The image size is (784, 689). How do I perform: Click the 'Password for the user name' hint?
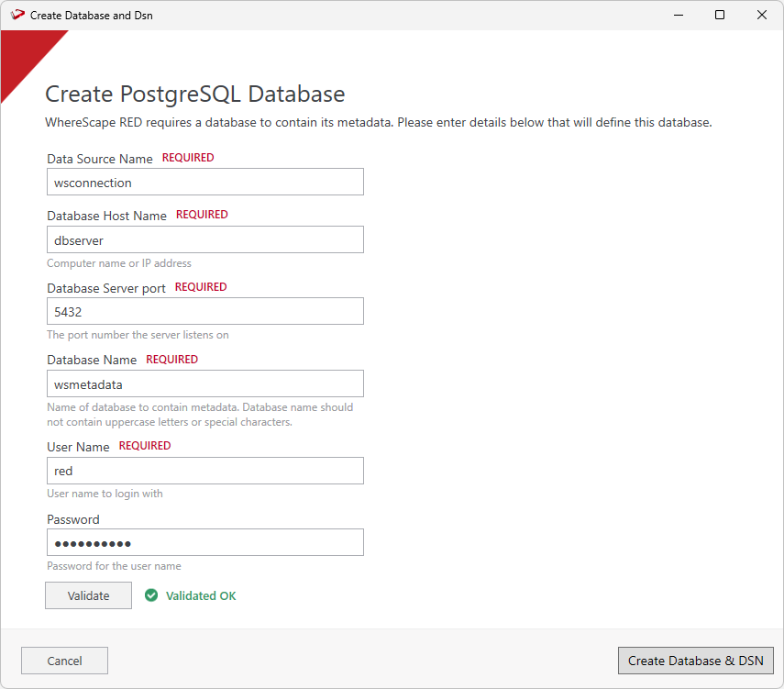[x=114, y=566]
